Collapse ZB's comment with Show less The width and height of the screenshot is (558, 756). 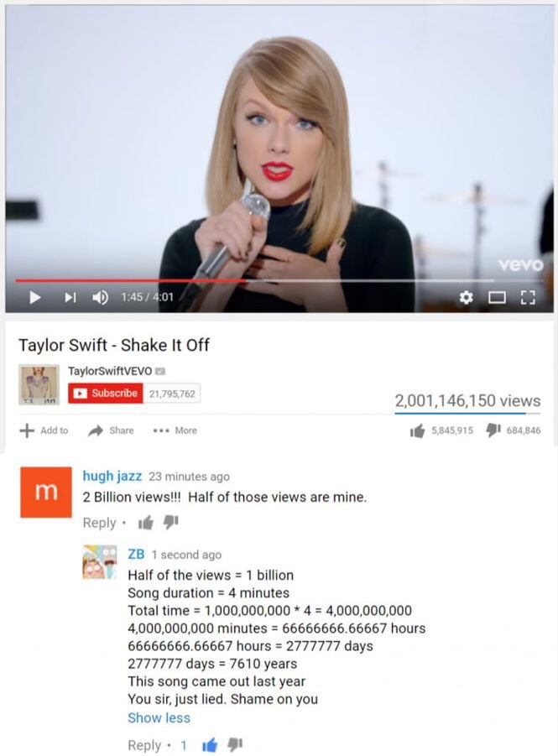159,718
